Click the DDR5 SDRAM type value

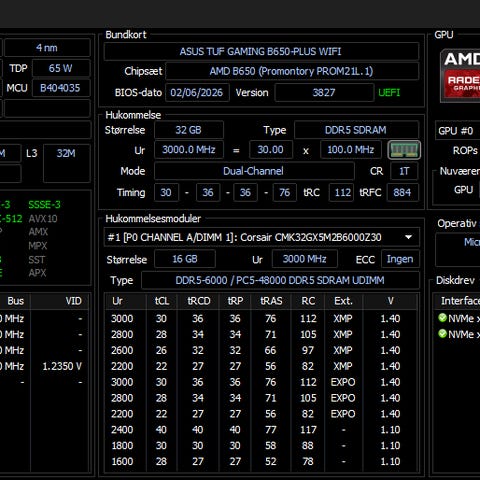pos(356,130)
